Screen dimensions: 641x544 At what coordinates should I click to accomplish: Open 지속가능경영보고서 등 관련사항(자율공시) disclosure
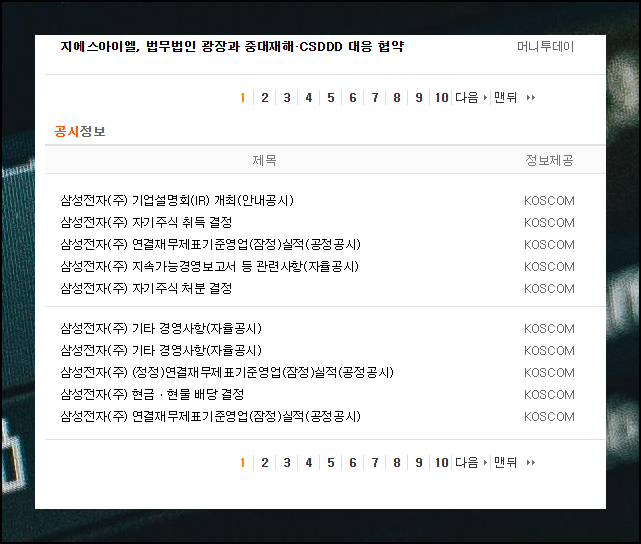(209, 266)
